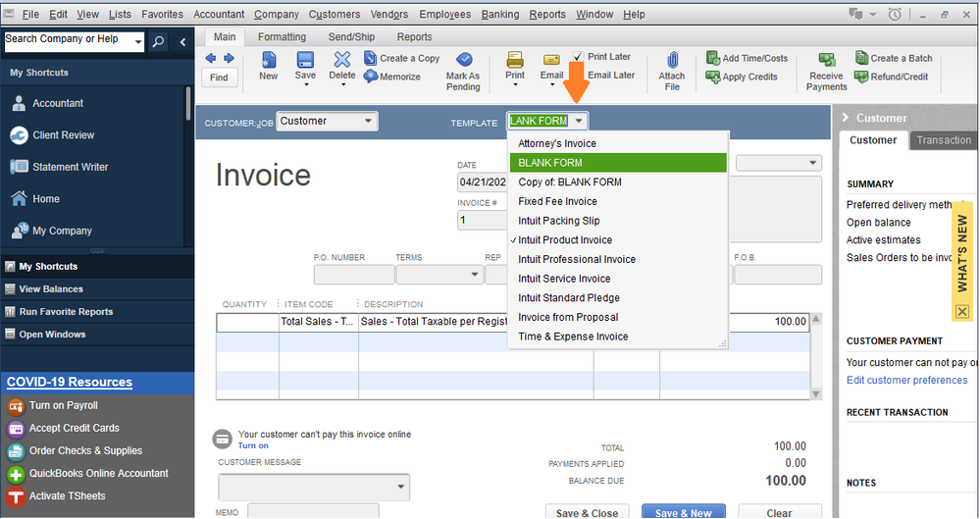980x519 pixels.
Task: Click the Memo input field
Action: point(313,511)
